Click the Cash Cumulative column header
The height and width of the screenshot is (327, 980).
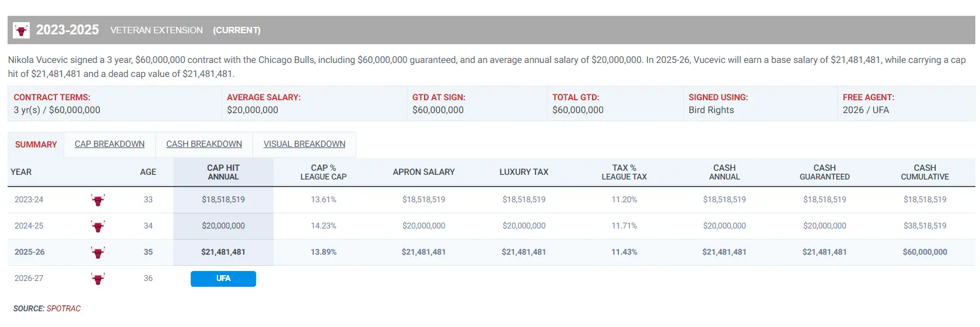925,172
